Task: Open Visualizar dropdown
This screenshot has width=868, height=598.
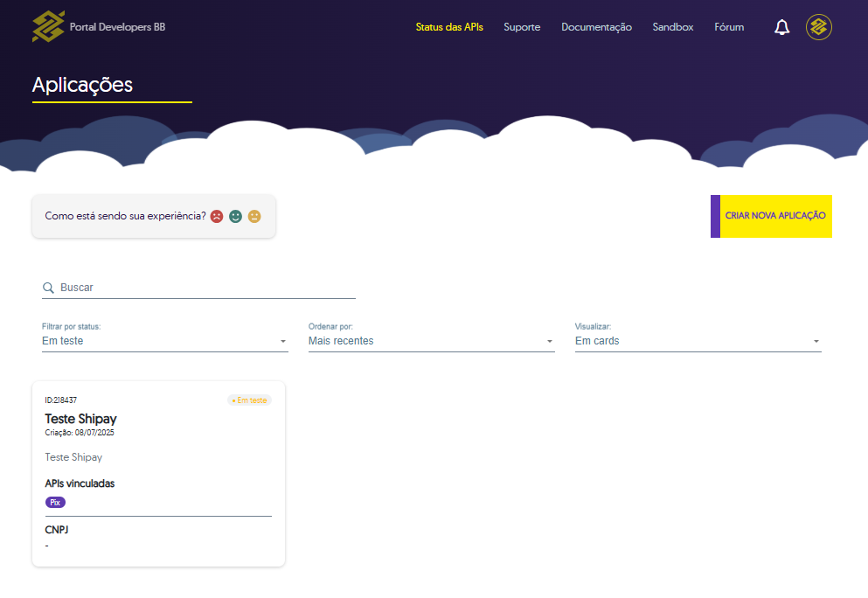Action: (x=698, y=341)
